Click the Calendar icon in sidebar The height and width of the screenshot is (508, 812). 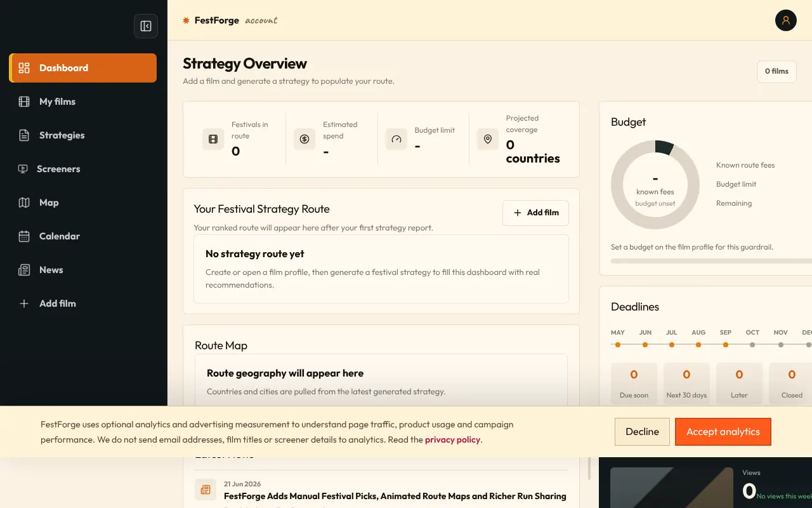(x=24, y=236)
